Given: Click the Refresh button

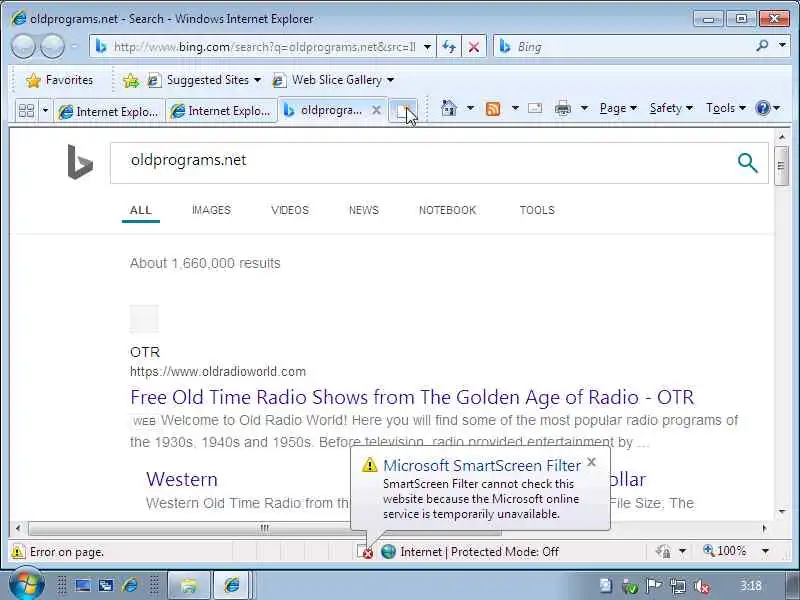Looking at the screenshot, I should [x=449, y=47].
